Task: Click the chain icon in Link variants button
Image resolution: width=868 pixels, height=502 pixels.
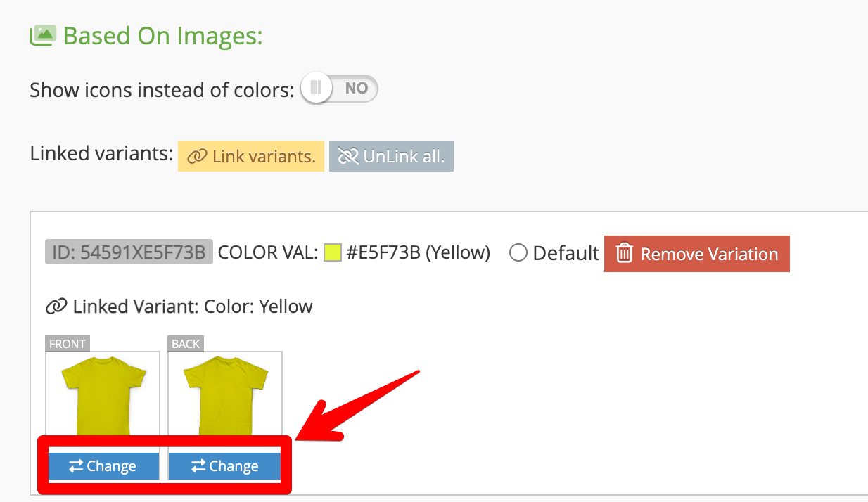Action: (197, 156)
